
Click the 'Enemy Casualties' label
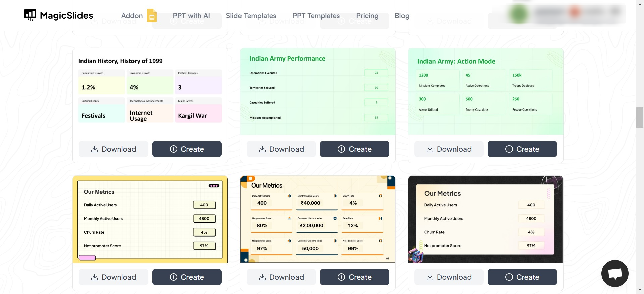tap(477, 109)
